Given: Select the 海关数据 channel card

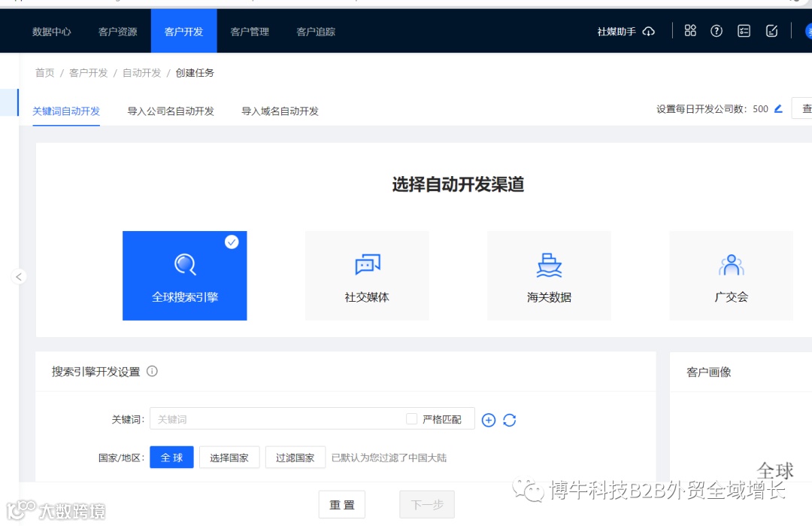Looking at the screenshot, I should 549,275.
